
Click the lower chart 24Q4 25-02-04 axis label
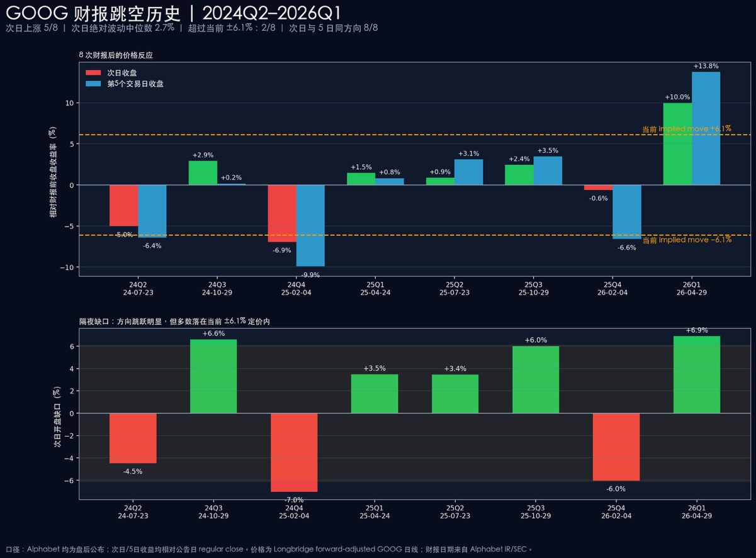click(294, 511)
